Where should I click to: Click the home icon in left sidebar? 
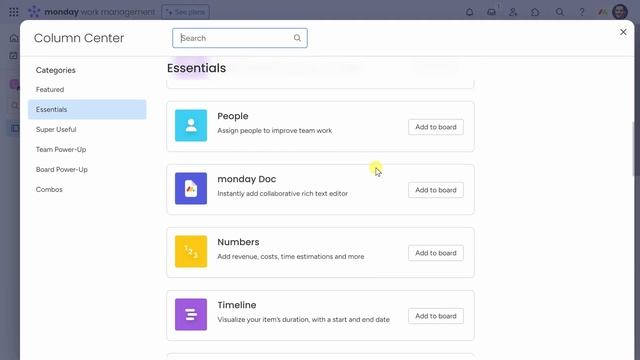tap(14, 38)
